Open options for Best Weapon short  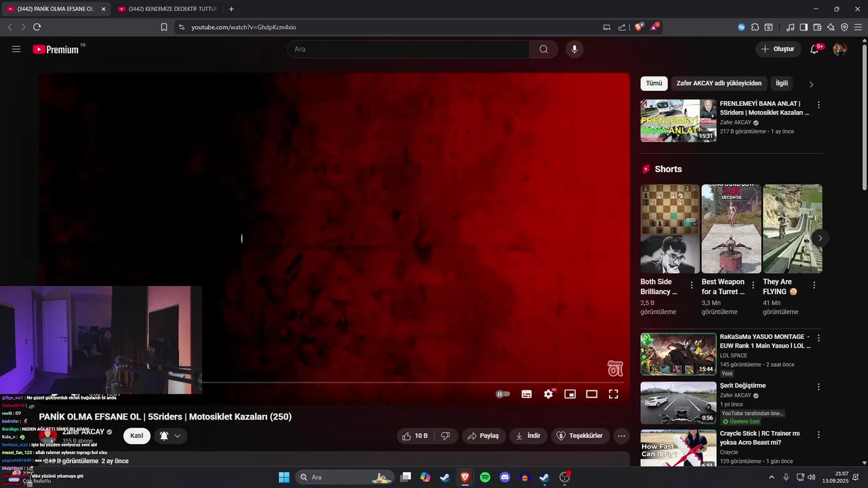753,285
